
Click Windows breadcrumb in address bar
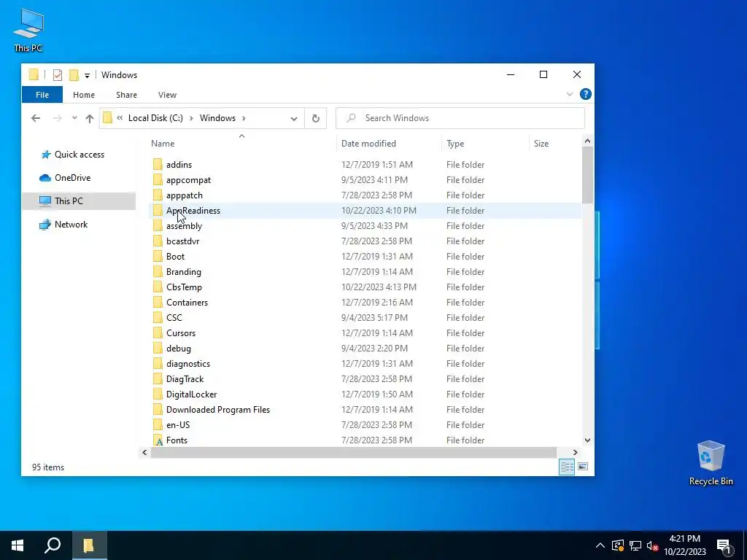point(217,118)
